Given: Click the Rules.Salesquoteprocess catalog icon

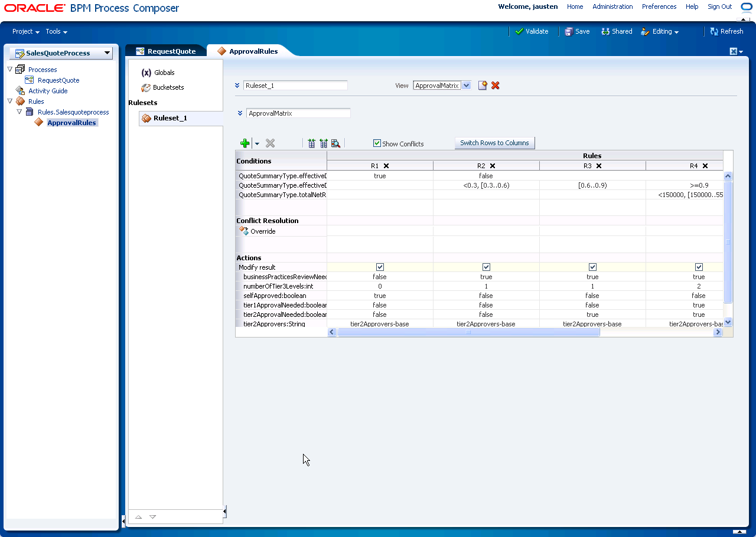Looking at the screenshot, I should (30, 112).
